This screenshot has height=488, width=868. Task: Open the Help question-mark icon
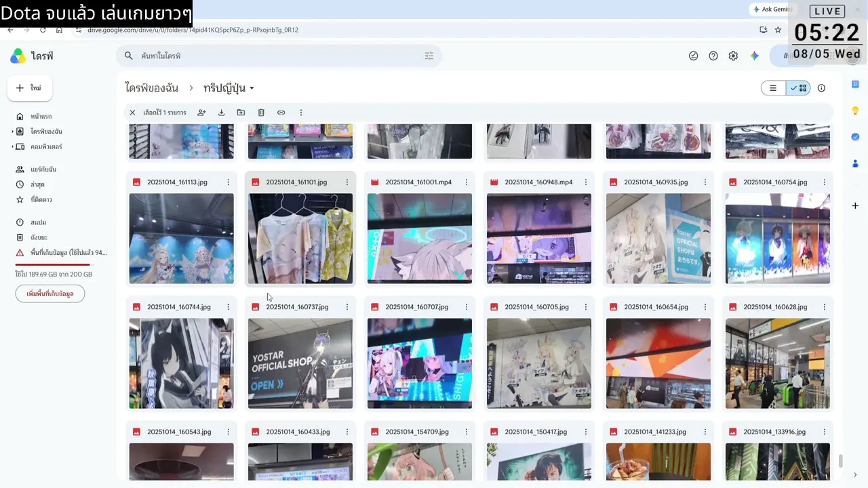pos(713,56)
